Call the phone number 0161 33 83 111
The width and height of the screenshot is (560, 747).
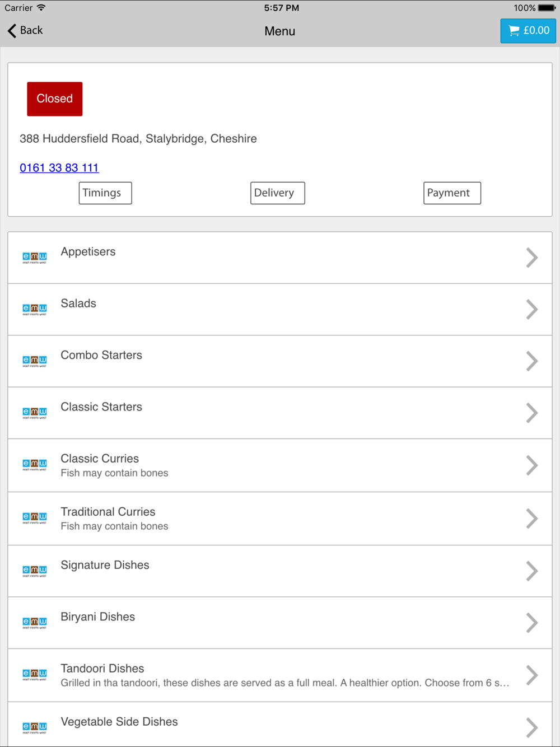(x=59, y=168)
